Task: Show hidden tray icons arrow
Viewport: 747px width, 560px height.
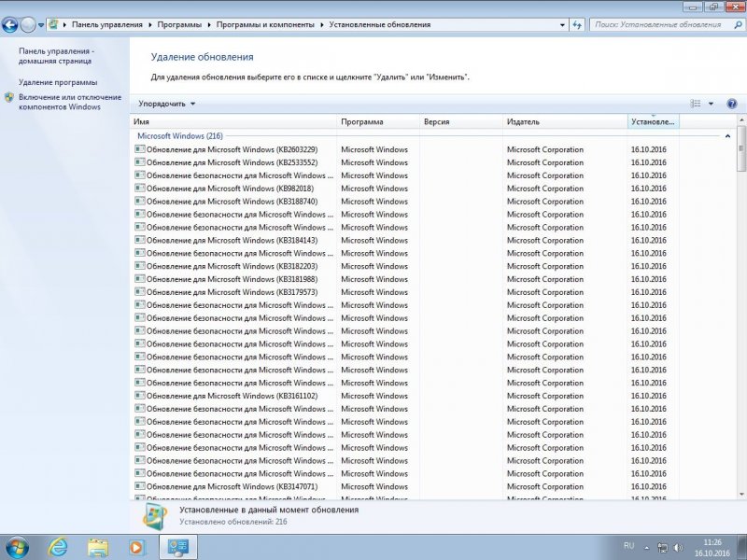Action: [646, 548]
